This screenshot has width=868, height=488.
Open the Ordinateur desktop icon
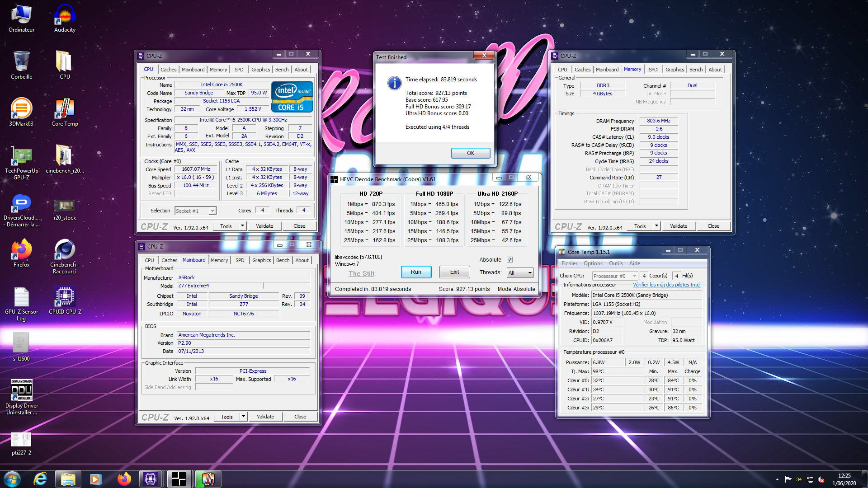tap(21, 19)
